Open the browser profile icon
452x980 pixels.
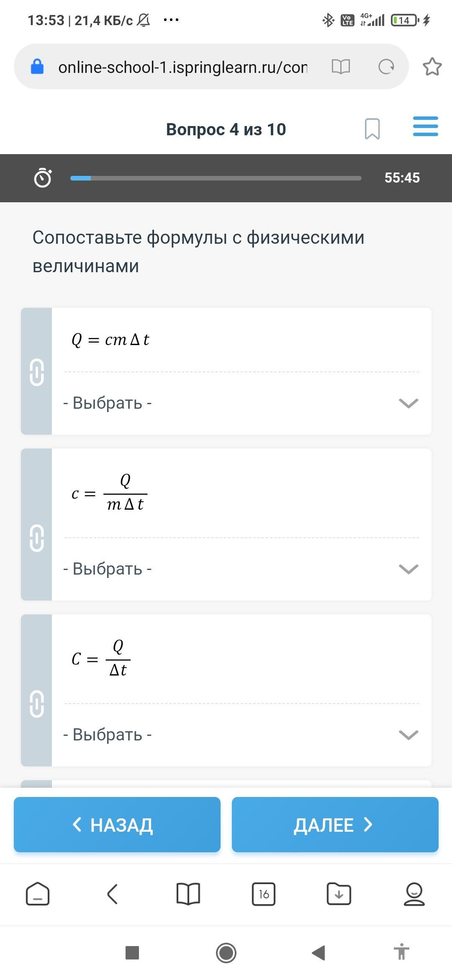tap(414, 894)
